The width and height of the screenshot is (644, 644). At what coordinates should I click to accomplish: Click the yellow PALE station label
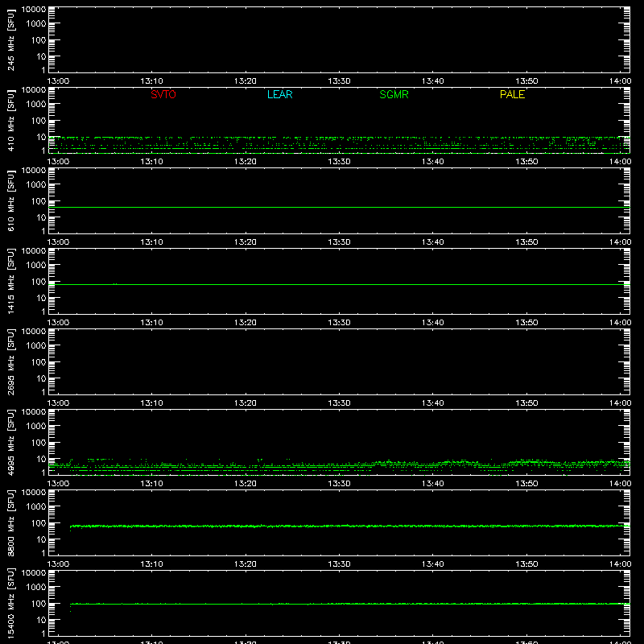tap(512, 94)
